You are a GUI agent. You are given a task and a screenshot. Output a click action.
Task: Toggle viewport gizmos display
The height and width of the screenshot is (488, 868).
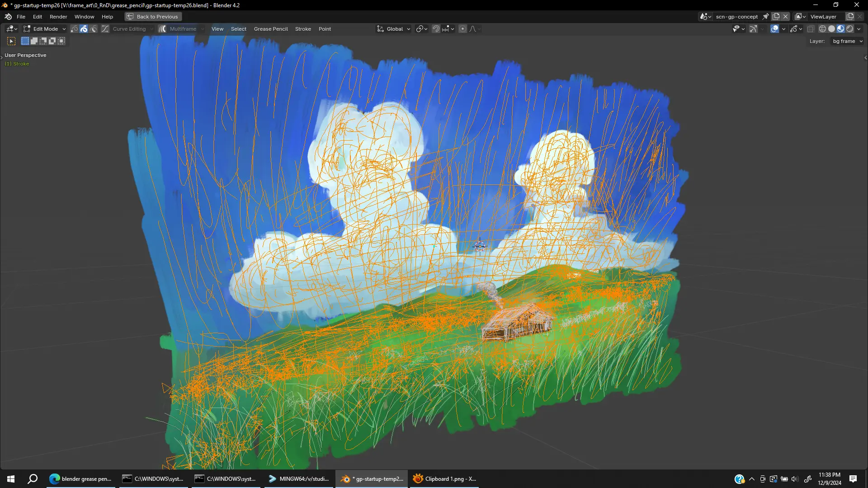(753, 29)
